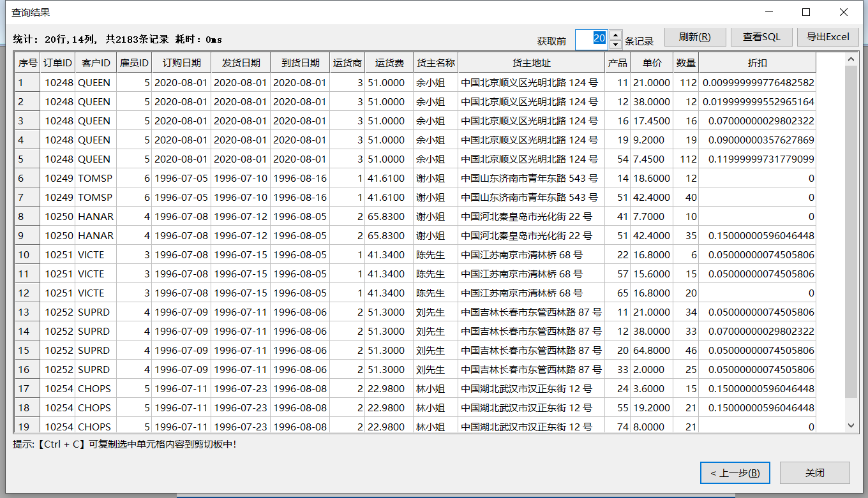Maximize the 查询结果 window
868x498 pixels.
point(806,12)
